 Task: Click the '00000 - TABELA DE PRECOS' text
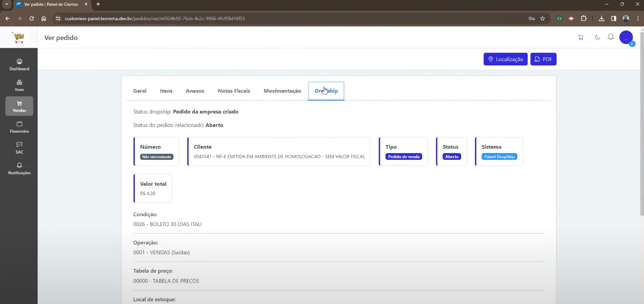tap(166, 281)
